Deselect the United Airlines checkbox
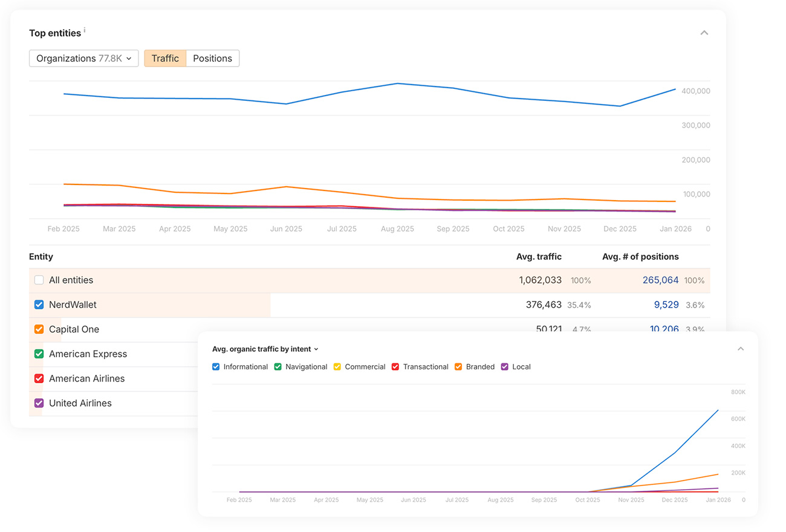This screenshot has width=786, height=532. pyautogui.click(x=39, y=403)
